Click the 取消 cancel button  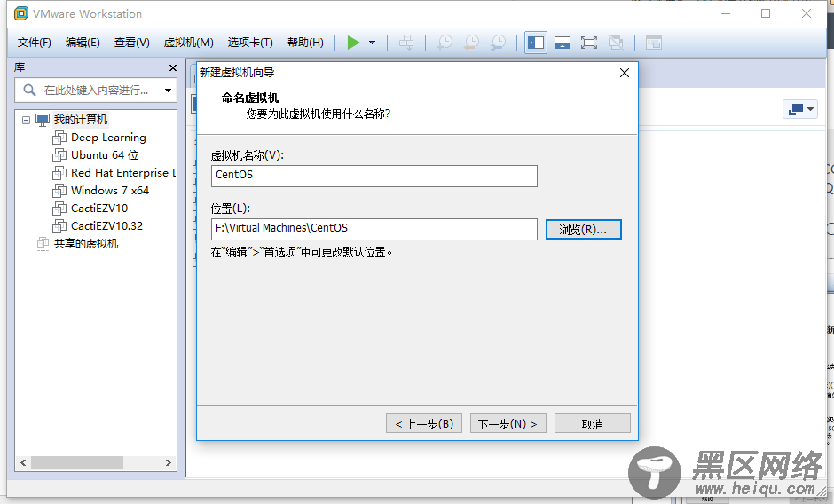(x=592, y=423)
